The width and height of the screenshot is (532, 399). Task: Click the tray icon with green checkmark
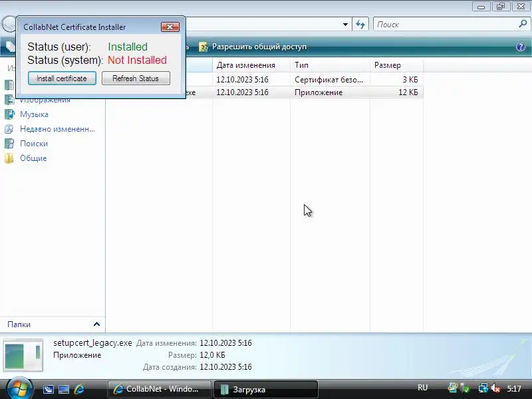[x=465, y=388]
